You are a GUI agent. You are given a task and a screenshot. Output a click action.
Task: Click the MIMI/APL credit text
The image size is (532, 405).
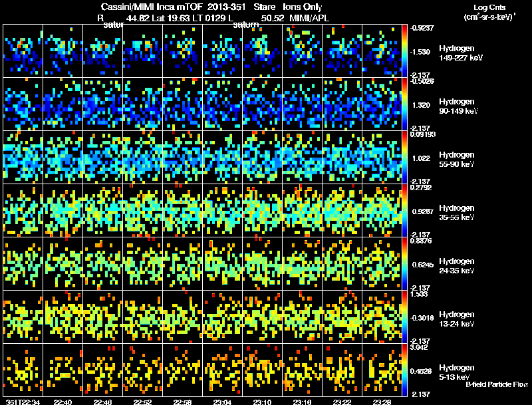click(309, 18)
